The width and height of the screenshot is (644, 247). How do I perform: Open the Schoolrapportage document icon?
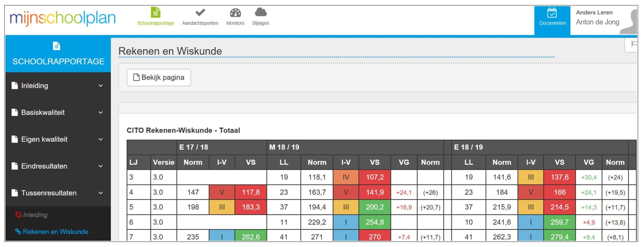(155, 12)
